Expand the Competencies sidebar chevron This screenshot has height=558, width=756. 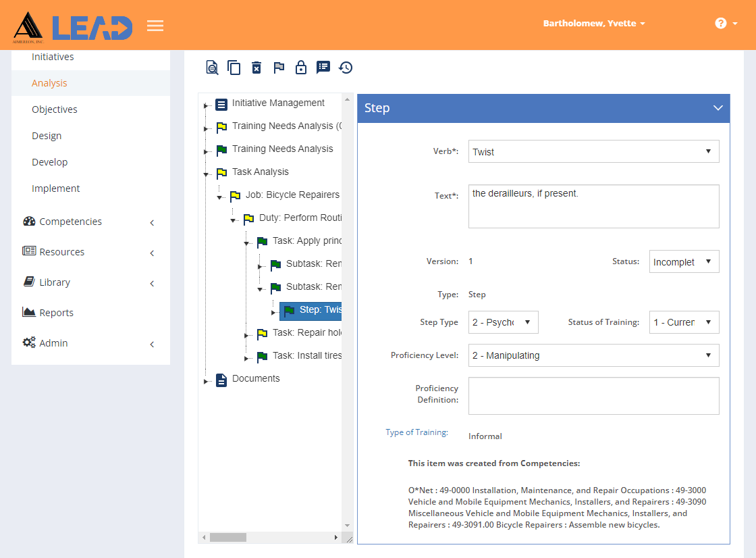coord(152,222)
